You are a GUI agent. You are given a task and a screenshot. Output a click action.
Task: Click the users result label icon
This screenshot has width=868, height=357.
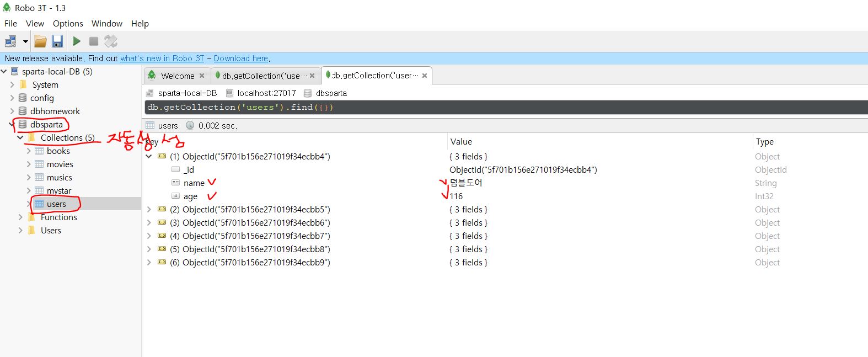point(150,125)
